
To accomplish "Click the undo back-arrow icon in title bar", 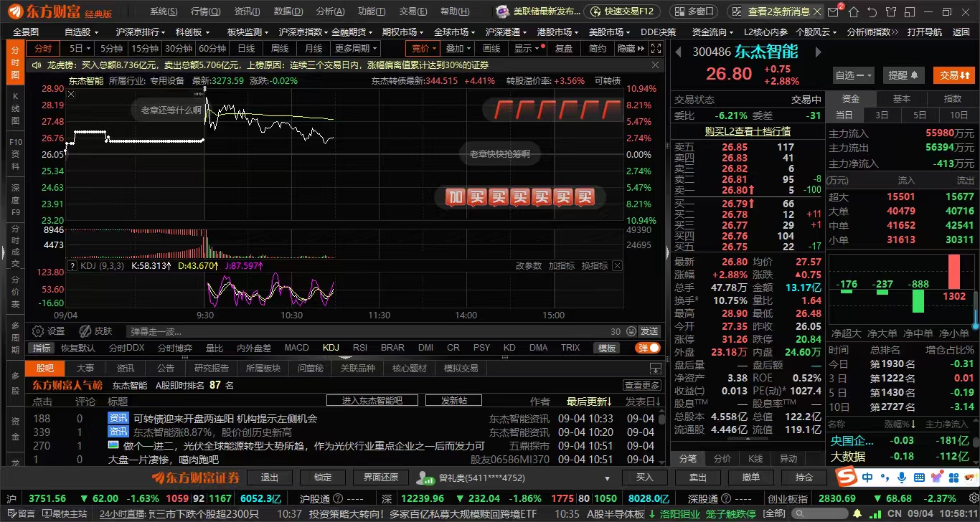I will pyautogui.click(x=872, y=11).
